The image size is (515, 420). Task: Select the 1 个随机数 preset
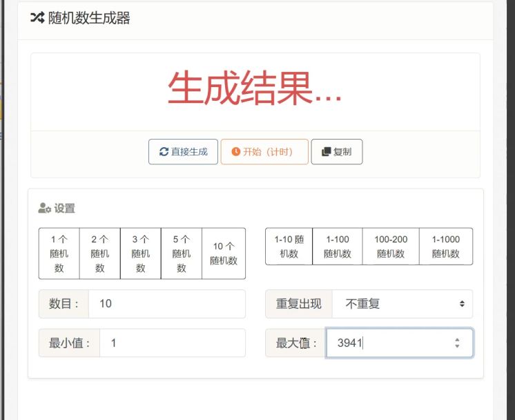point(59,254)
